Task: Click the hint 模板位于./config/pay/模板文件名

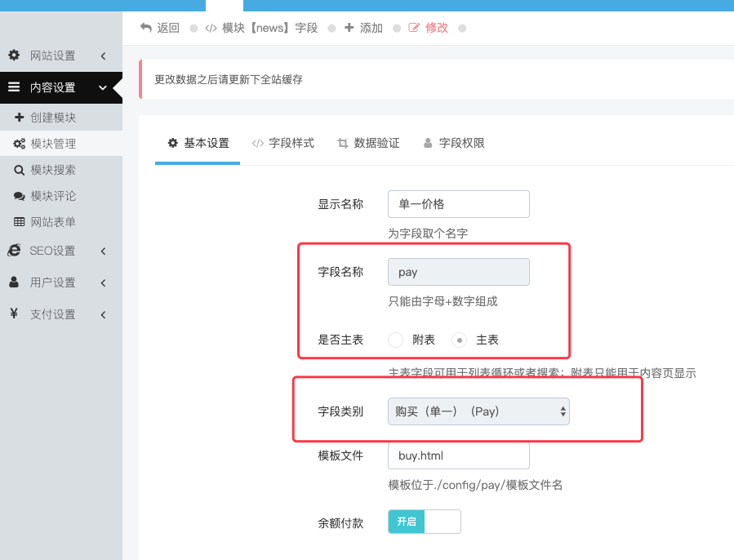Action: click(x=475, y=485)
